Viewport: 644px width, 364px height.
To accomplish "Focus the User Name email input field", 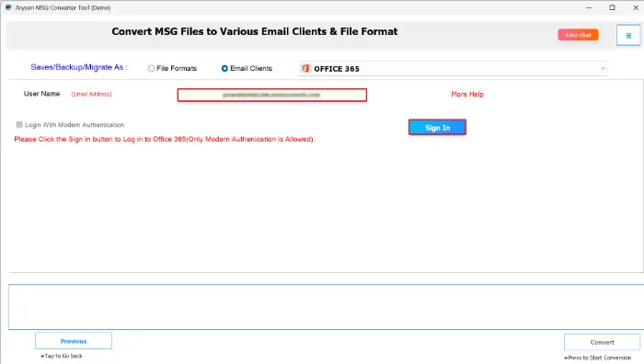I will pos(272,95).
